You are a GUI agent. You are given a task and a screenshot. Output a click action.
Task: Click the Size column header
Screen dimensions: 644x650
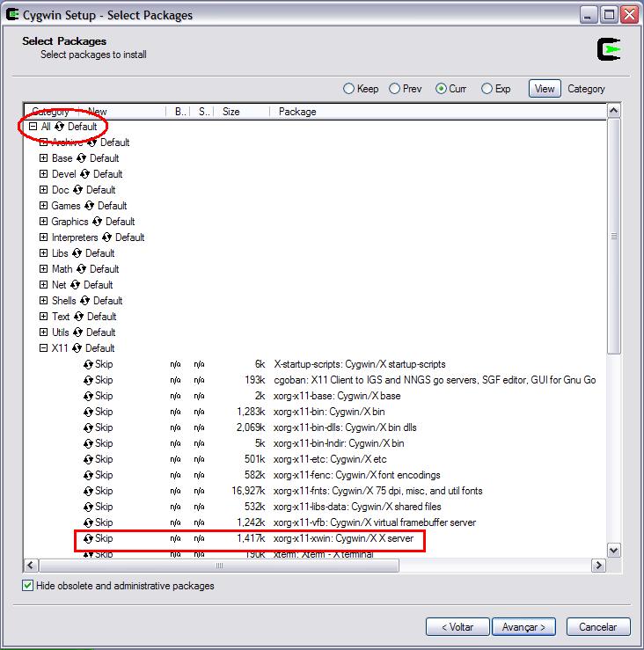(x=241, y=112)
